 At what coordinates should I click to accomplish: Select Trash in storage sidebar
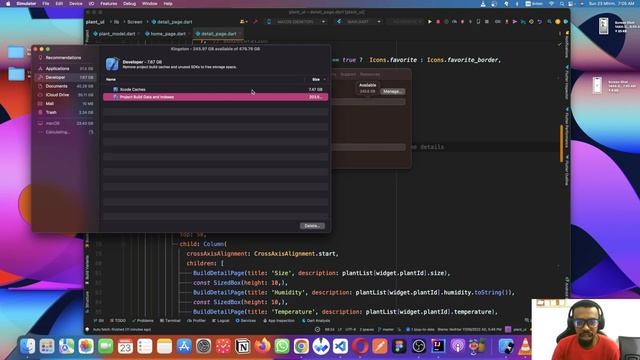click(x=65, y=112)
